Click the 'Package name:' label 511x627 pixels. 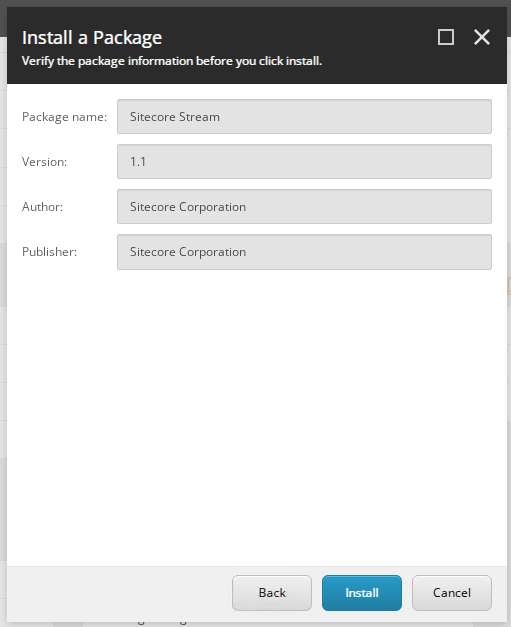pyautogui.click(x=64, y=117)
